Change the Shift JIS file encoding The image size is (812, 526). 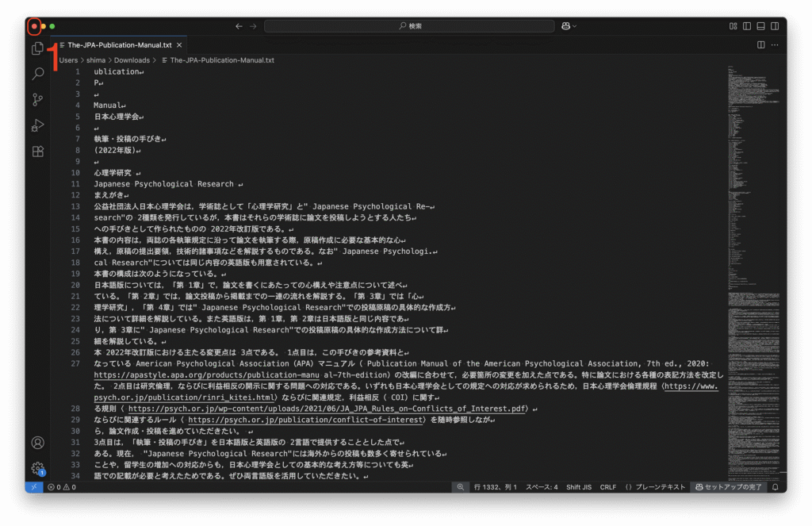pos(578,487)
